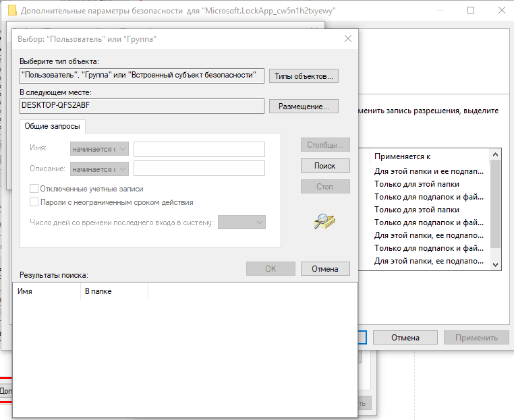Click the magnifier search directory icon
Image resolution: width=514 pixels, height=420 pixels.
pos(324,222)
